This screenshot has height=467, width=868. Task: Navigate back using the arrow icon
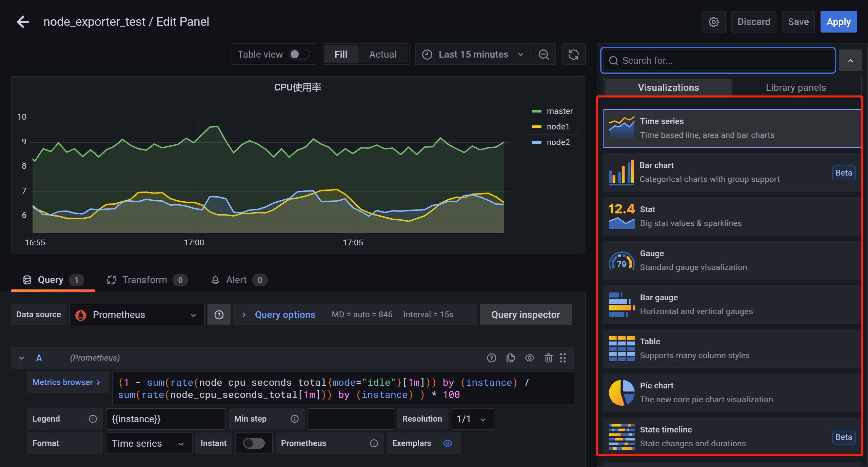[x=23, y=21]
